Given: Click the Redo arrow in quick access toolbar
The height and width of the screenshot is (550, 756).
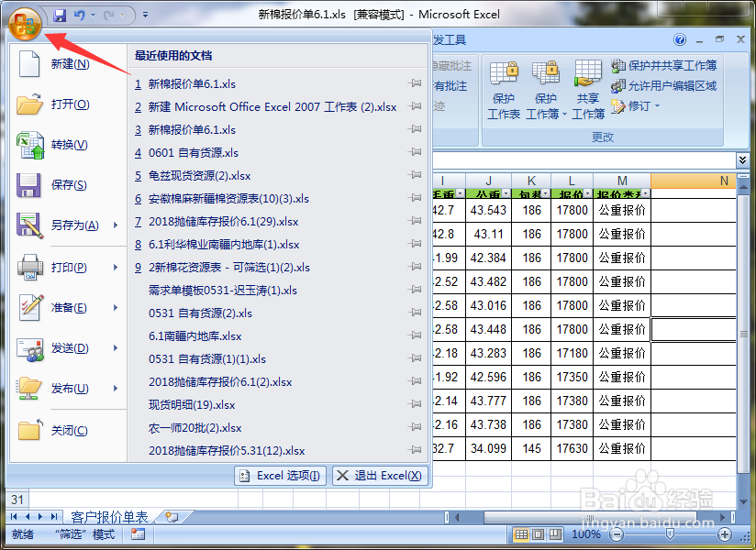Looking at the screenshot, I should pyautogui.click(x=109, y=16).
